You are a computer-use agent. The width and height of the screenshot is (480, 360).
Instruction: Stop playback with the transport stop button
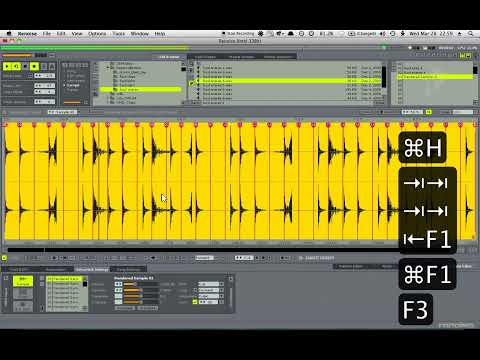(x=25, y=66)
